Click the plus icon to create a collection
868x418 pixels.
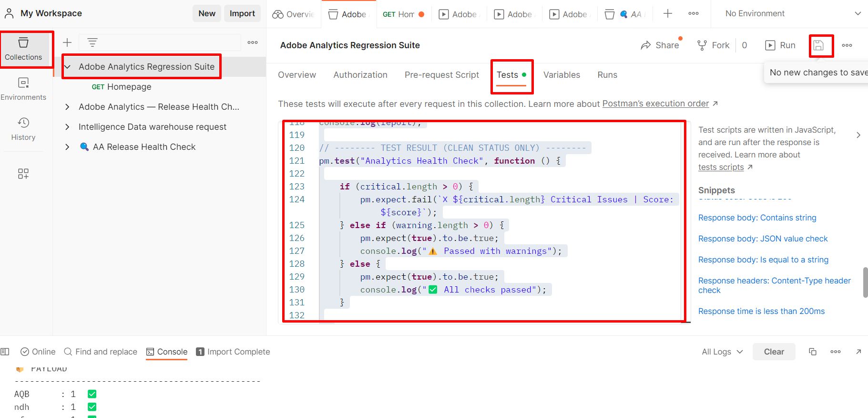pyautogui.click(x=67, y=42)
